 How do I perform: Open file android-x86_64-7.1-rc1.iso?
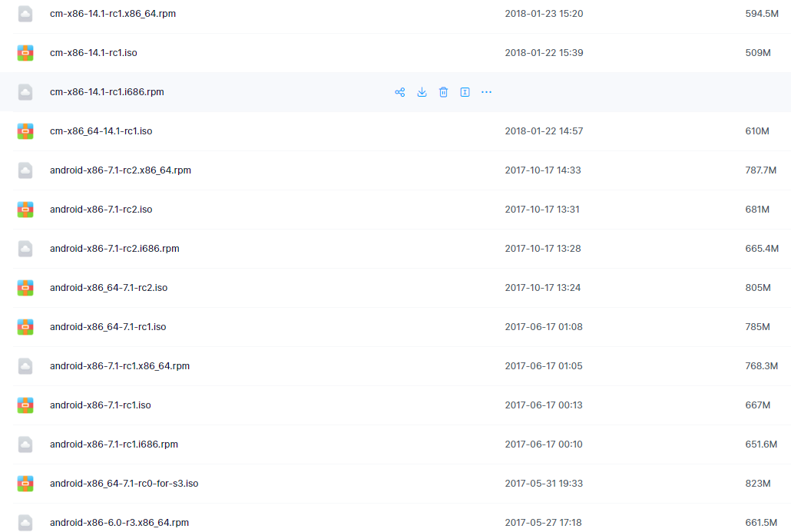108,327
